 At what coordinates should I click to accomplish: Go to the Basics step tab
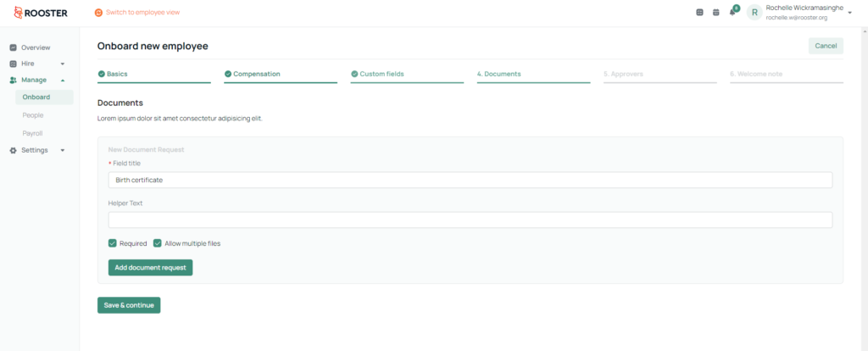point(154,75)
